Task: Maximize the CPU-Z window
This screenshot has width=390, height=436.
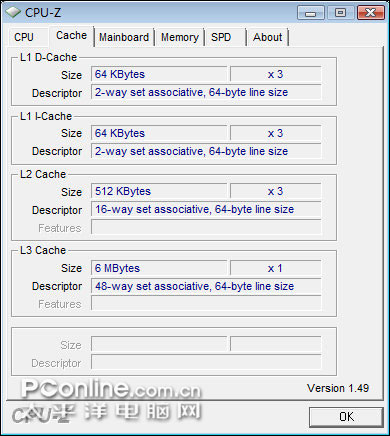Action: click(340, 13)
